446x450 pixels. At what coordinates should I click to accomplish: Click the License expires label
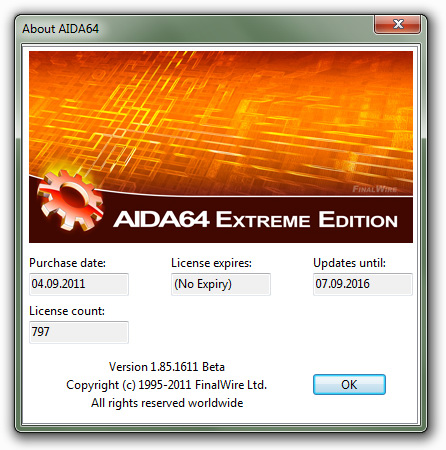(x=211, y=263)
